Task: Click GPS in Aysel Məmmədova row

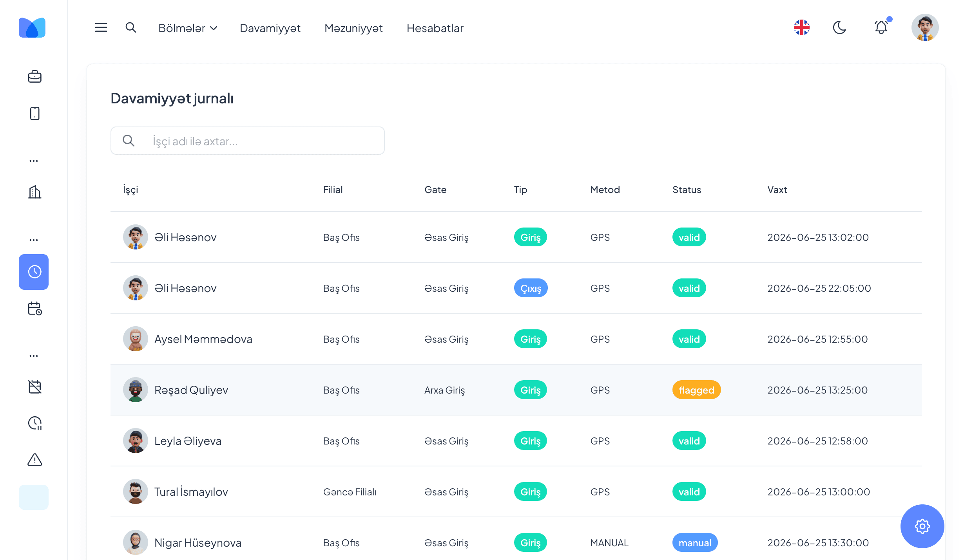Action: [600, 339]
